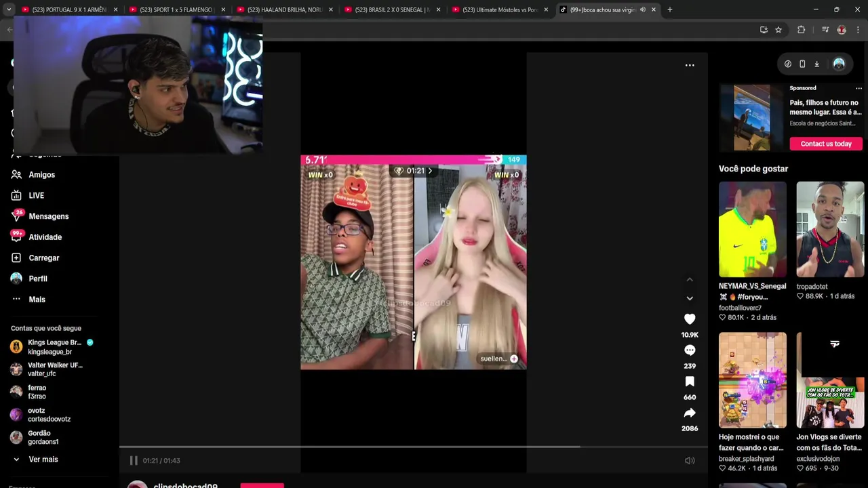Open the sponsored ad thumbnail image
The image size is (868, 488).
tap(752, 117)
